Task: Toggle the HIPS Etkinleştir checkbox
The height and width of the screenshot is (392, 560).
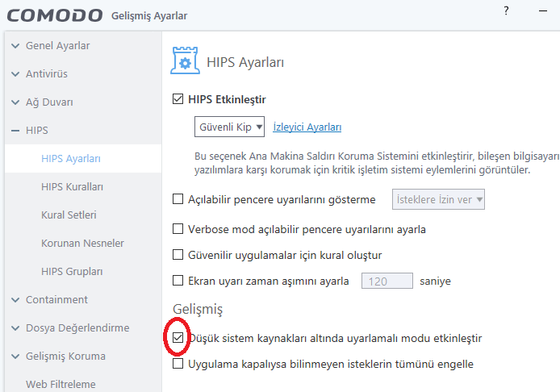Action: [x=179, y=99]
